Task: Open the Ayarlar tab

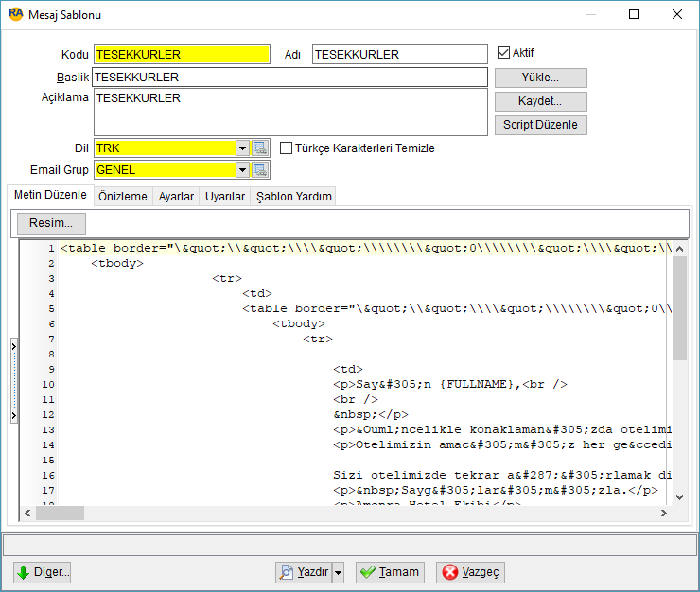Action: coord(176,197)
